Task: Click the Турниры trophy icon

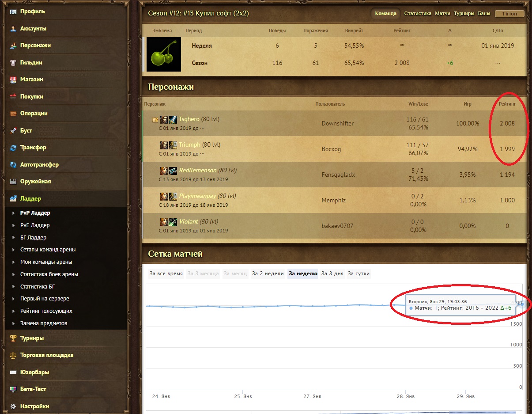Action: (x=13, y=338)
